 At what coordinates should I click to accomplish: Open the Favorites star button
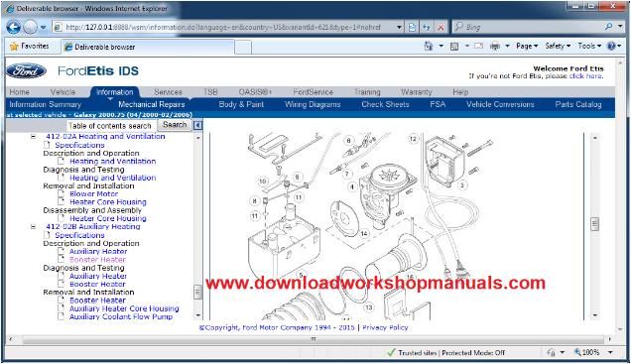click(x=30, y=47)
